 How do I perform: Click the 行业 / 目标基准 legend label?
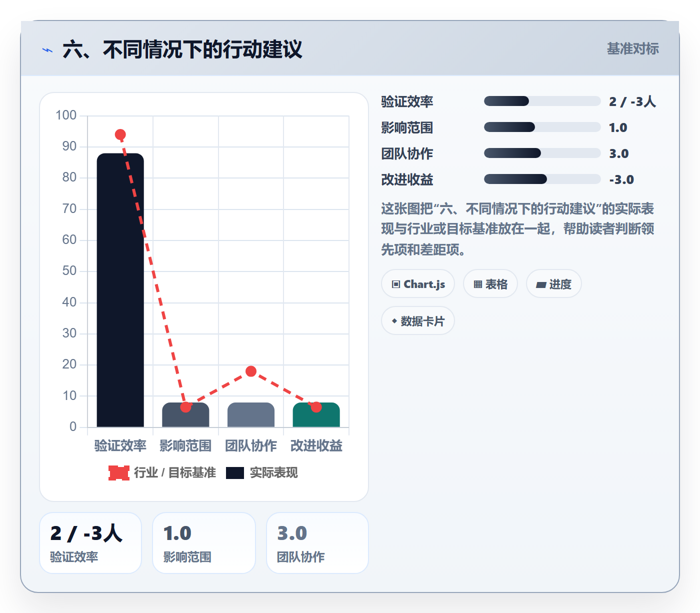175,472
